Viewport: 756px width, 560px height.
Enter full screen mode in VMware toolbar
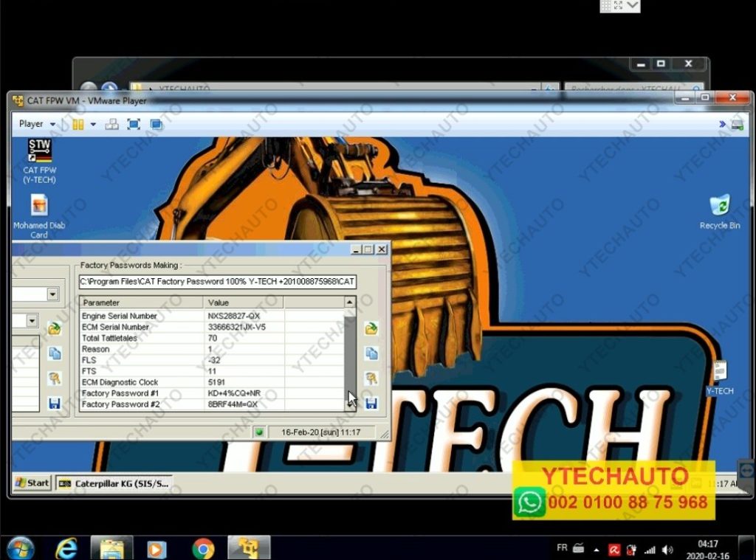click(x=134, y=125)
